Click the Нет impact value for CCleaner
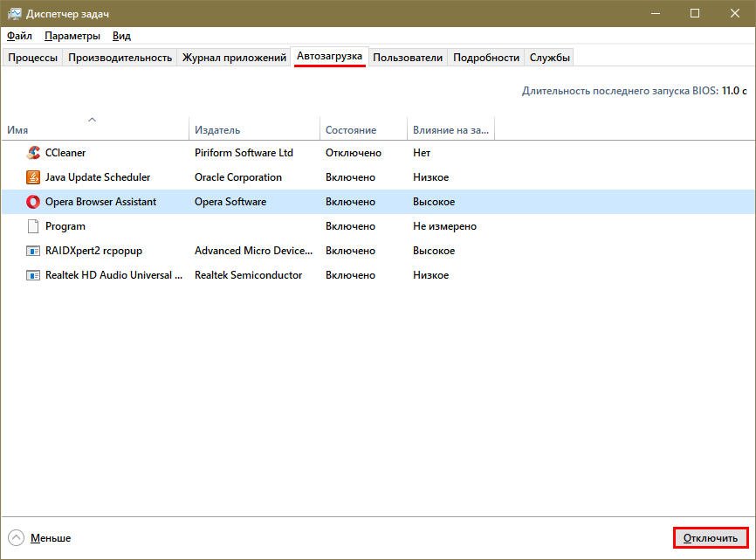 coord(422,153)
